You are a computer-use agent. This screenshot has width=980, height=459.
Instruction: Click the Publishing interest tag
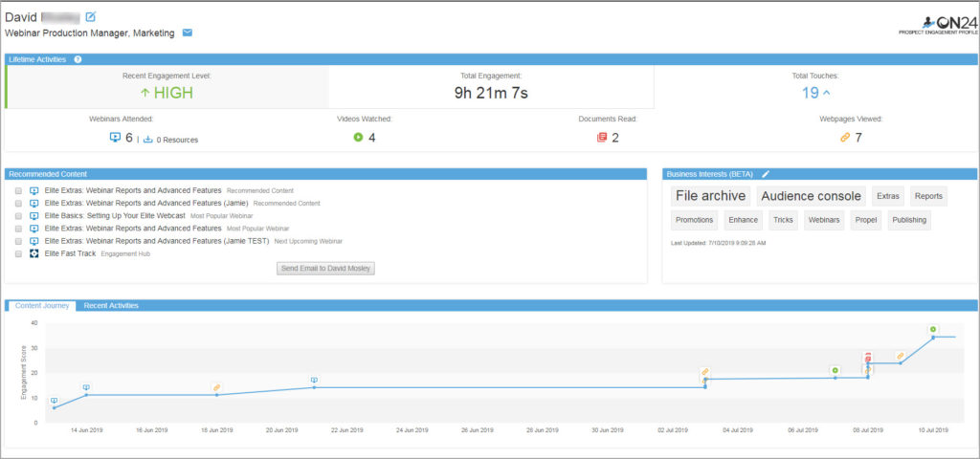point(909,221)
